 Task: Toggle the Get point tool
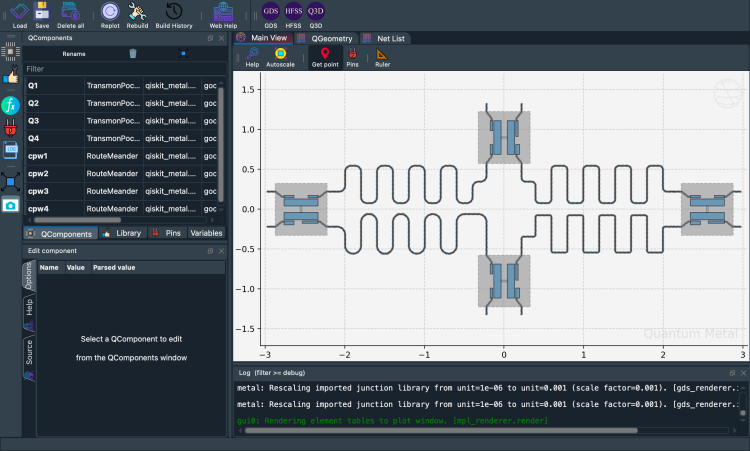pyautogui.click(x=325, y=57)
